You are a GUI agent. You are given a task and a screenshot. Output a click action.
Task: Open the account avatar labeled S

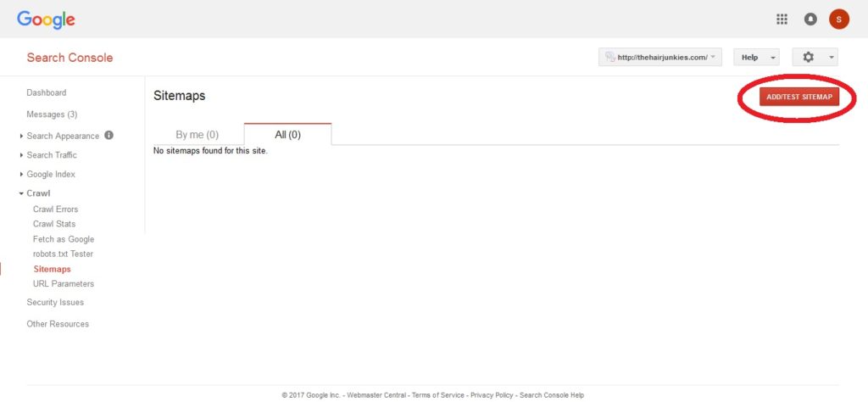pyautogui.click(x=838, y=20)
